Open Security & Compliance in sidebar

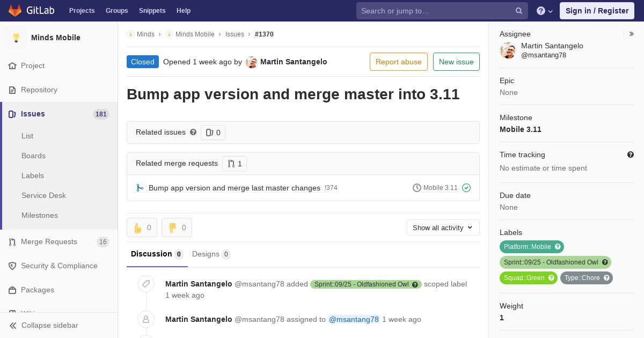coord(58,266)
